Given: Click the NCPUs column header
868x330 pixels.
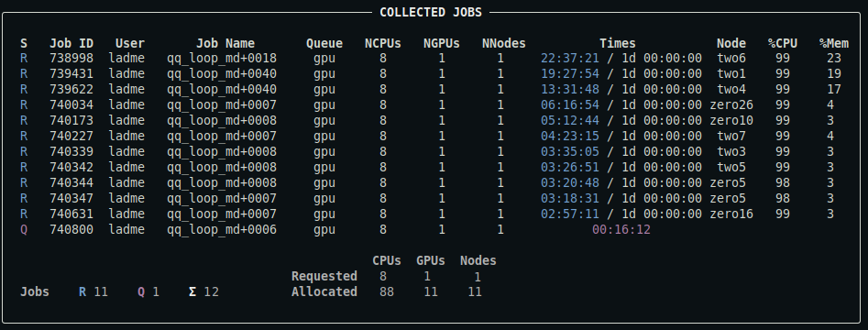Looking at the screenshot, I should tap(383, 43).
